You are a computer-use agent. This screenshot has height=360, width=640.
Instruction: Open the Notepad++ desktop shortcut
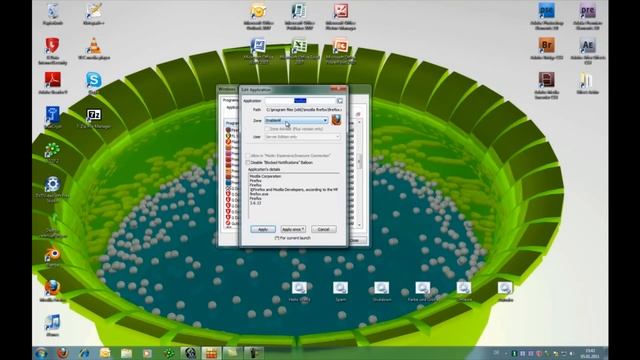pos(94,13)
